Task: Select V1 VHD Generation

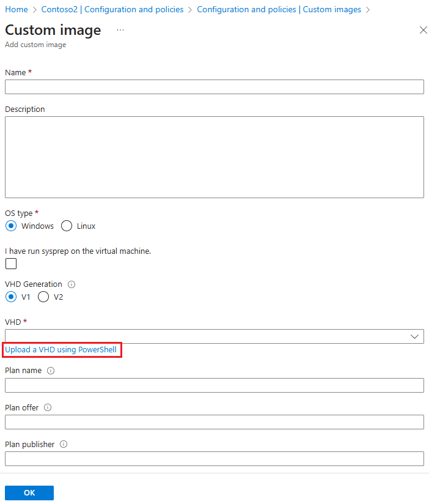Action: pos(11,297)
